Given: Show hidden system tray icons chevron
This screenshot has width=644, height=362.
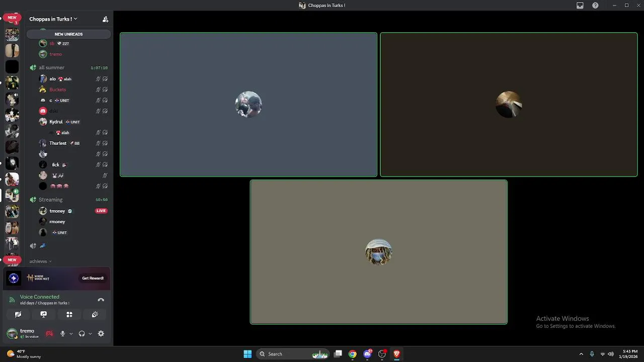Looking at the screenshot, I should click(581, 354).
